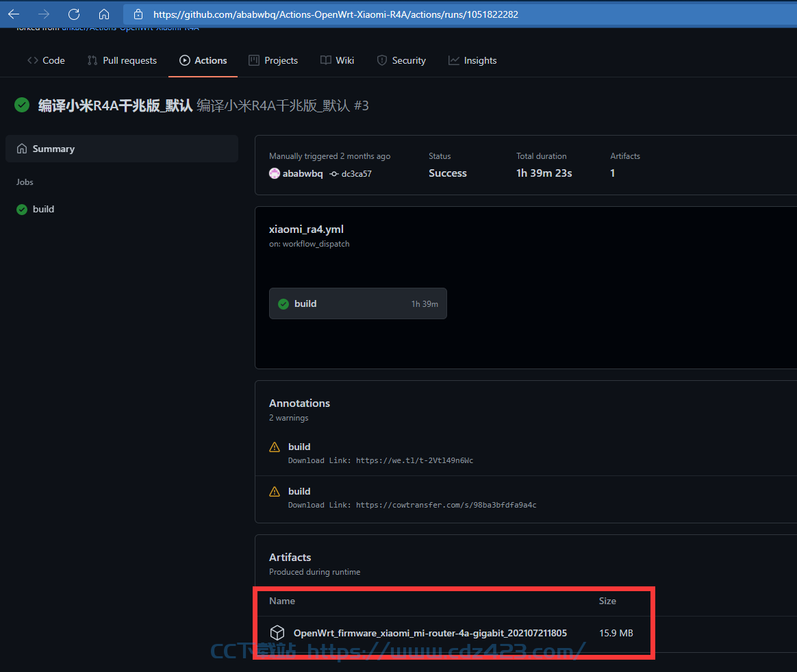This screenshot has height=672, width=797.
Task: Open the Security tab
Action: [x=401, y=60]
